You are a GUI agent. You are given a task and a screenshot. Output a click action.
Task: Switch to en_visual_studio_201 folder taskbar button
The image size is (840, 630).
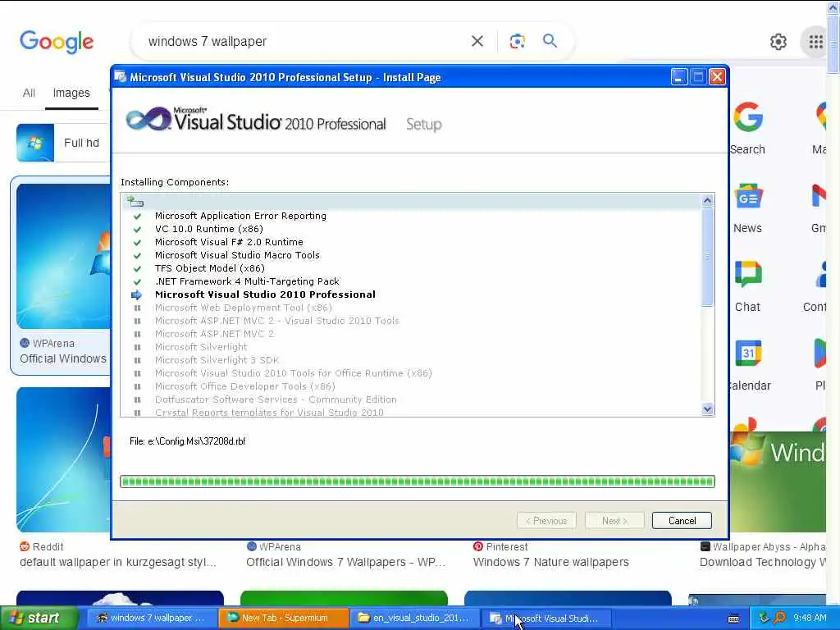click(415, 618)
